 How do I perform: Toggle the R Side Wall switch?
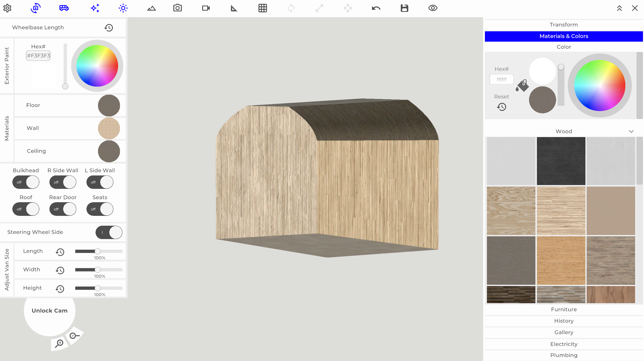click(63, 182)
